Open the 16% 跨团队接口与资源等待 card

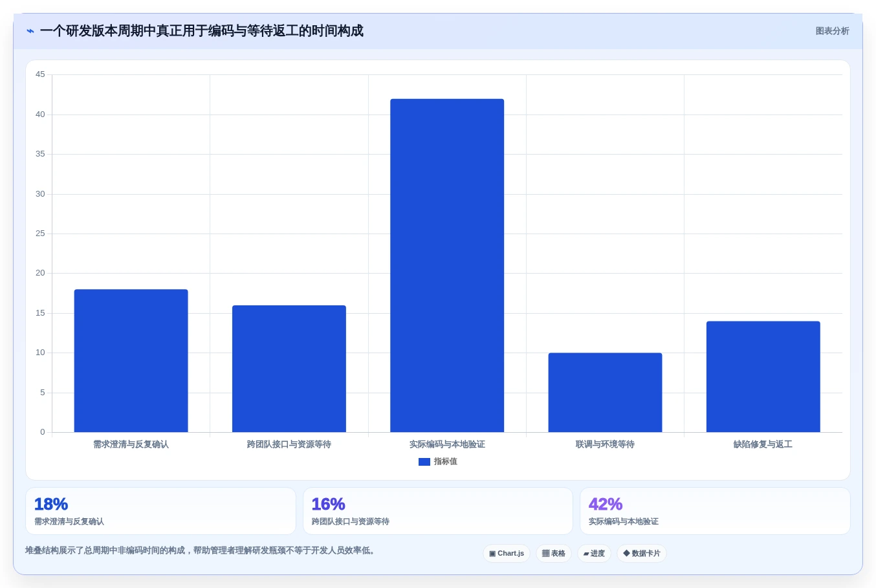click(438, 511)
